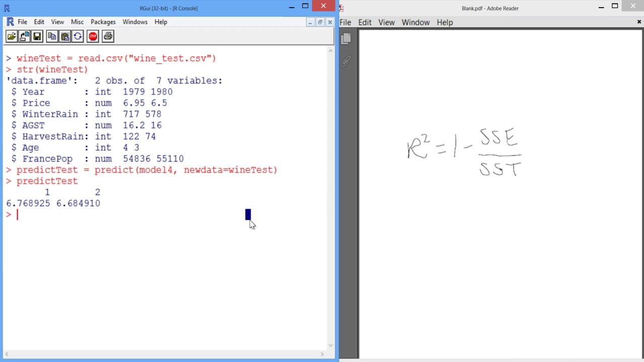Open the Windows menu in RGui
The width and height of the screenshot is (644, 362).
(x=135, y=22)
